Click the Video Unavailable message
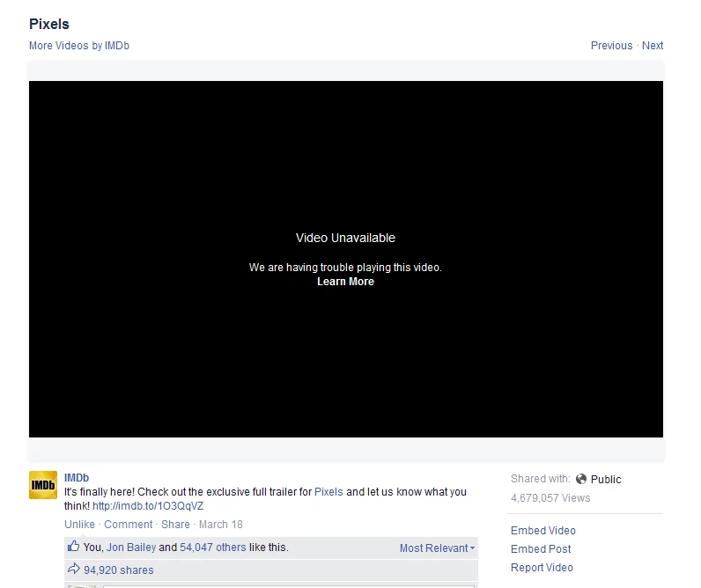This screenshot has width=701, height=588. [x=345, y=238]
